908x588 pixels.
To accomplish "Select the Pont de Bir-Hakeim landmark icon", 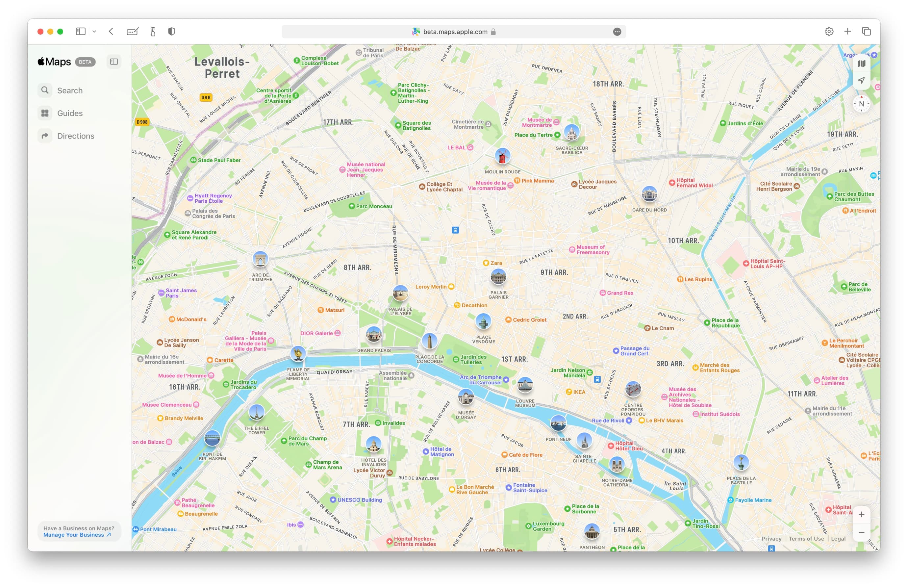I will coord(212,438).
